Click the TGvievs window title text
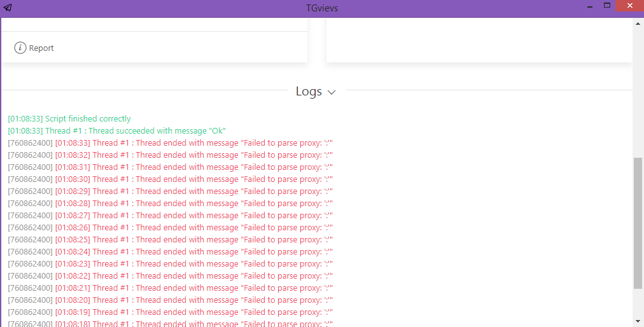The image size is (644, 327). 322,7
